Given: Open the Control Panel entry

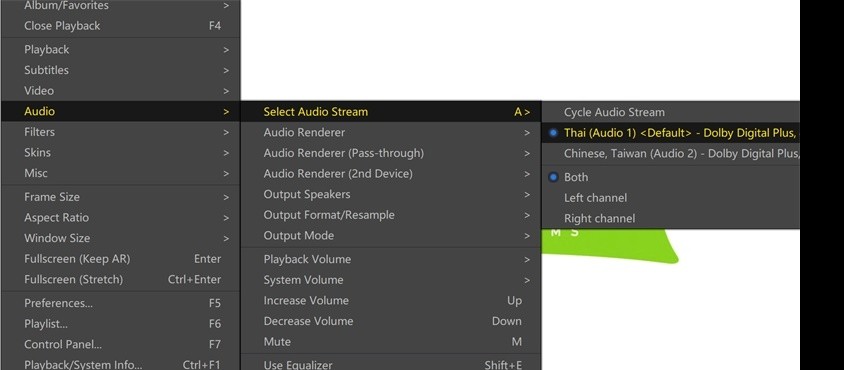Looking at the screenshot, I should (121, 344).
